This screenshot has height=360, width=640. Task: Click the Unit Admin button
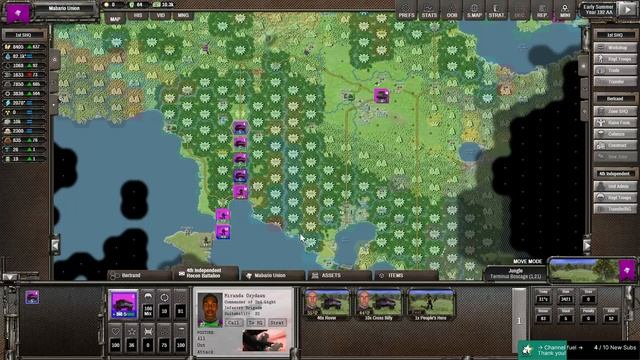pyautogui.click(x=615, y=186)
